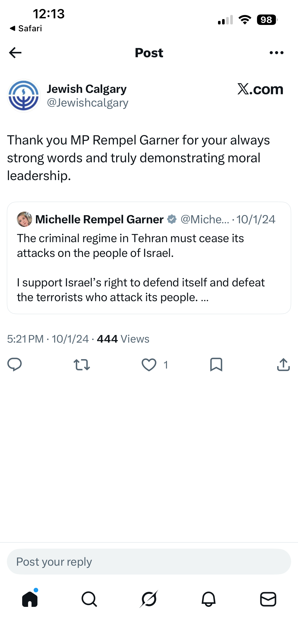Tap the back arrow icon
The width and height of the screenshot is (298, 644).
point(15,53)
